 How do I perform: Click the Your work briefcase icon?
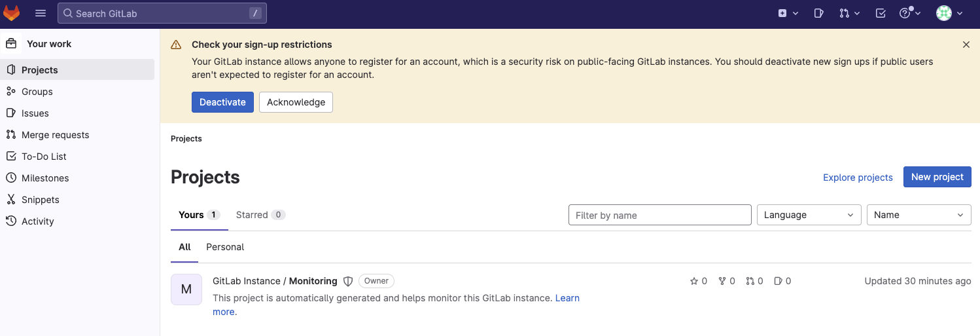pyautogui.click(x=11, y=44)
